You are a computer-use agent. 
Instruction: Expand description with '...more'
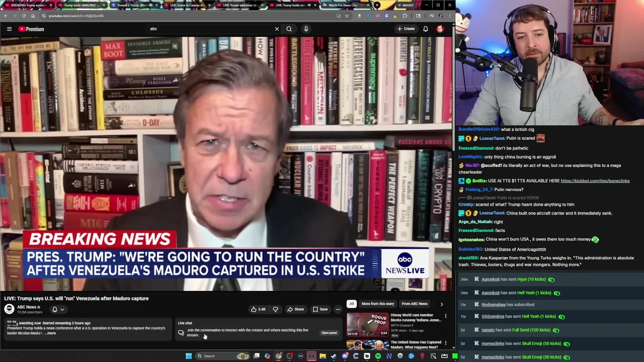[50, 333]
